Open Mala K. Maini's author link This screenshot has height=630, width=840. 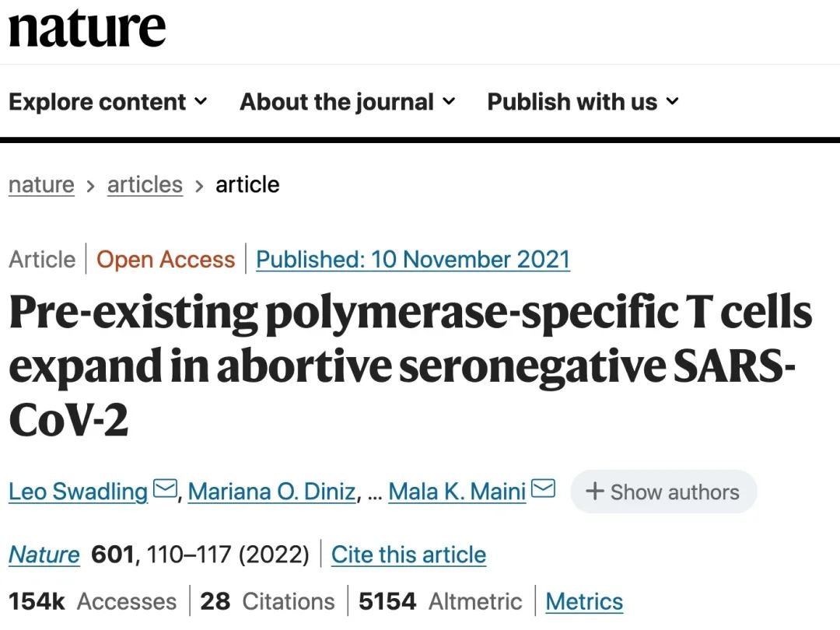tap(457, 492)
